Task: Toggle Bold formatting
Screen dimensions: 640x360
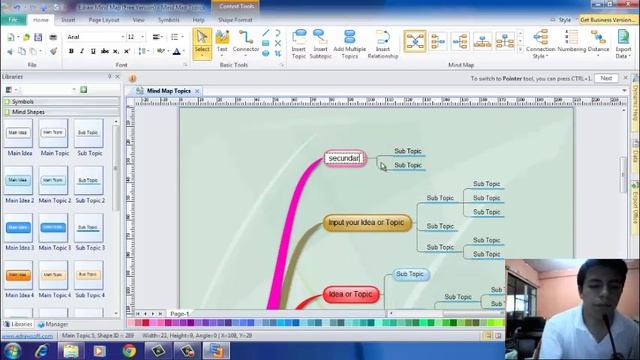Action: pyautogui.click(x=71, y=51)
